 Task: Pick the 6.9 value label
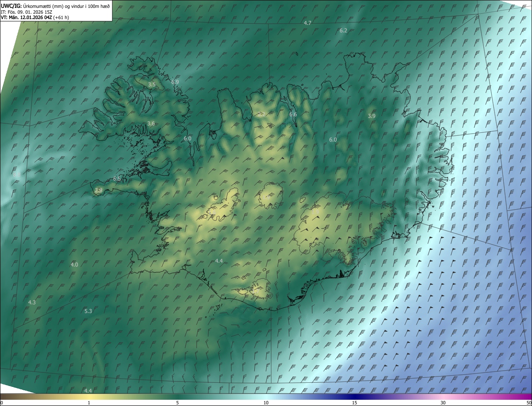point(175,82)
